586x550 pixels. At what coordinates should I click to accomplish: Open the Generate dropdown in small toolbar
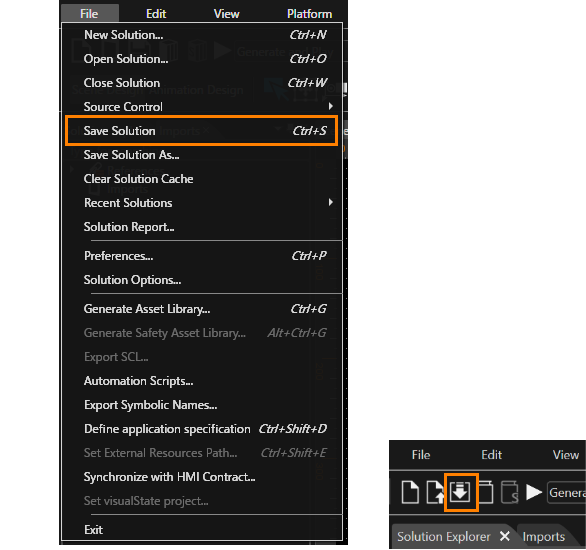pos(566,492)
